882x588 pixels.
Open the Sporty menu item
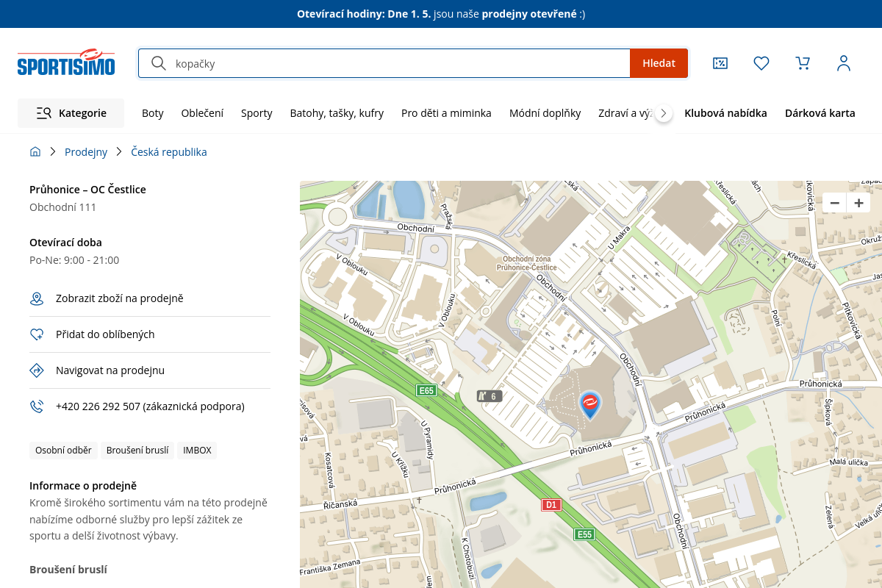coord(257,113)
